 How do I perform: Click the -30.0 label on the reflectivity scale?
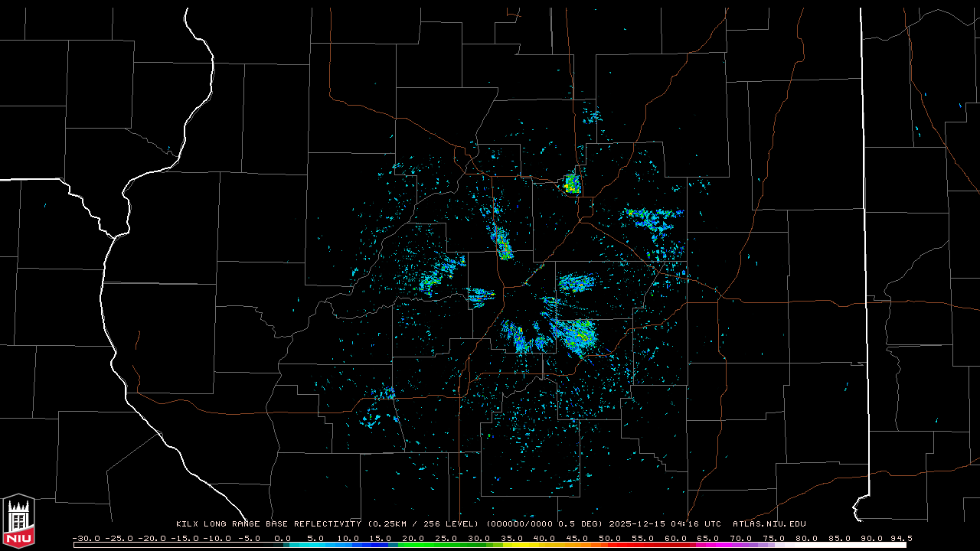[x=86, y=538]
